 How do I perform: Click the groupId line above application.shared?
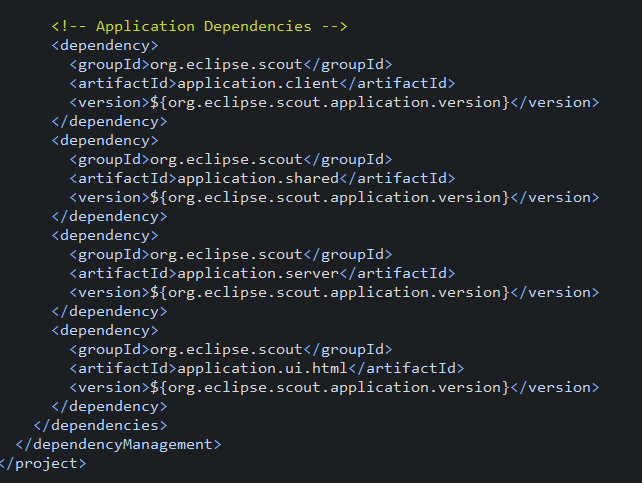tap(231, 159)
